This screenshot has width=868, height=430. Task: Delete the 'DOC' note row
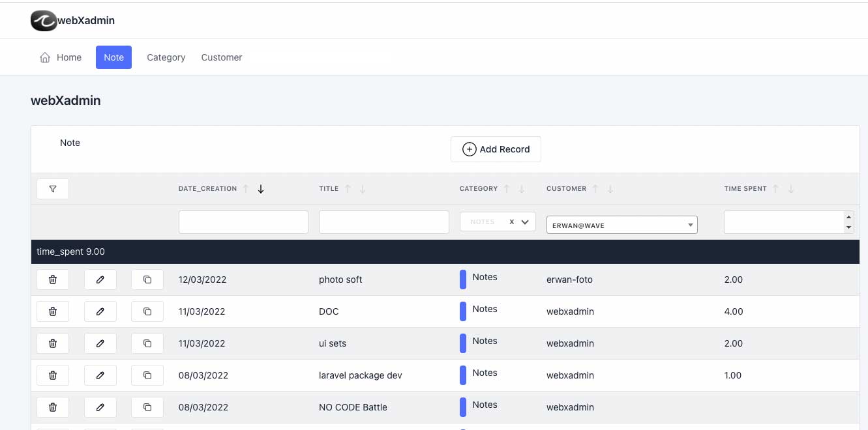point(53,311)
